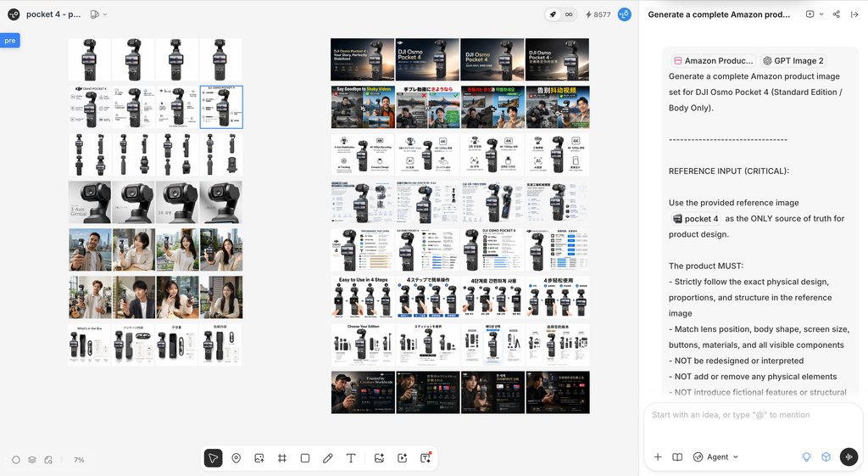Select 'Trusted by Creators Worldwide' image
This screenshot has height=476, width=868.
tap(363, 392)
